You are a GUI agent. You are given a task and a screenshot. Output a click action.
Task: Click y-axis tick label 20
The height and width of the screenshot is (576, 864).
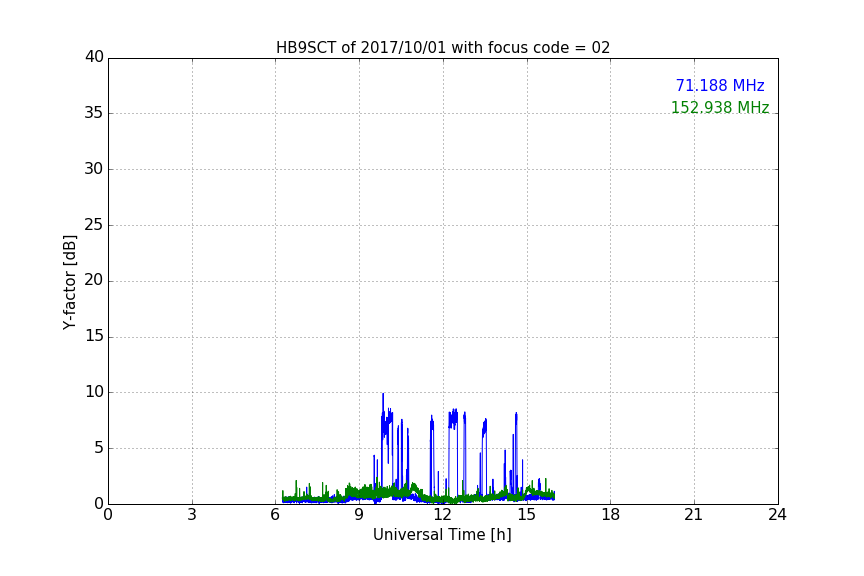tap(94, 280)
